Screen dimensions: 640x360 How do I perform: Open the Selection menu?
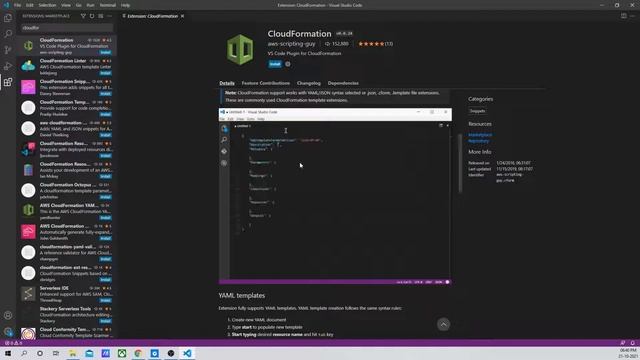pos(47,5)
